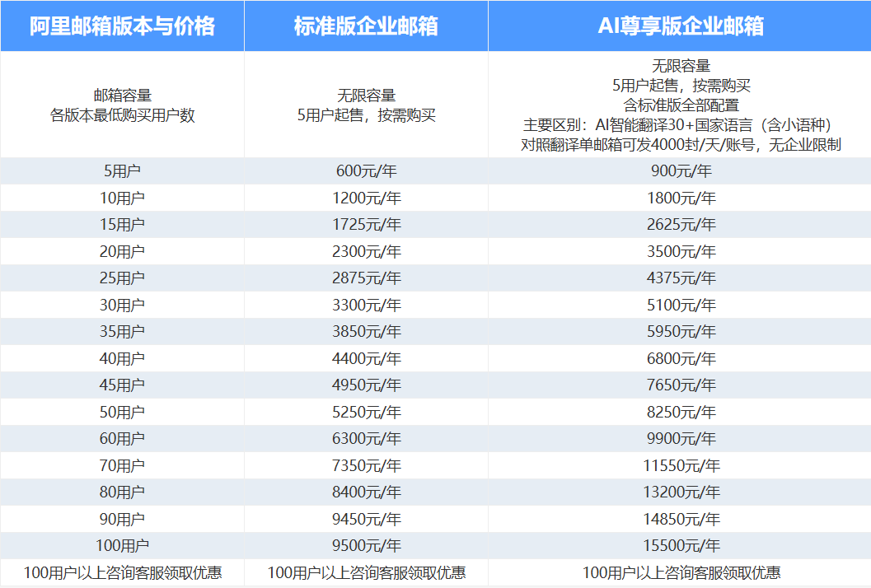This screenshot has height=588, width=871.
Task: Select the 80用户 row label
Action: tap(122, 492)
